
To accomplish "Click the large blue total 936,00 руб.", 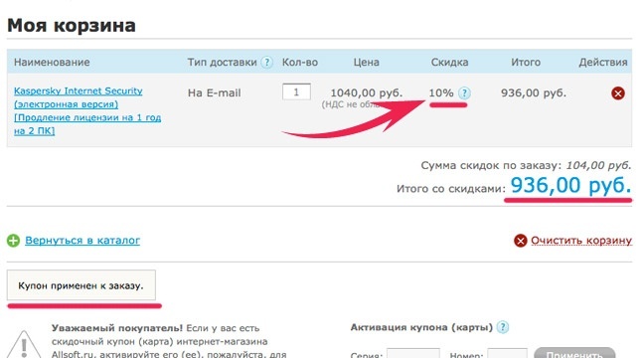I will [570, 185].
